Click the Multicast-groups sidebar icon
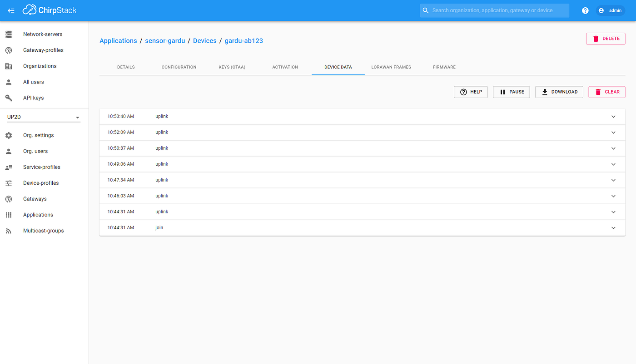The height and width of the screenshot is (364, 636). [x=8, y=230]
